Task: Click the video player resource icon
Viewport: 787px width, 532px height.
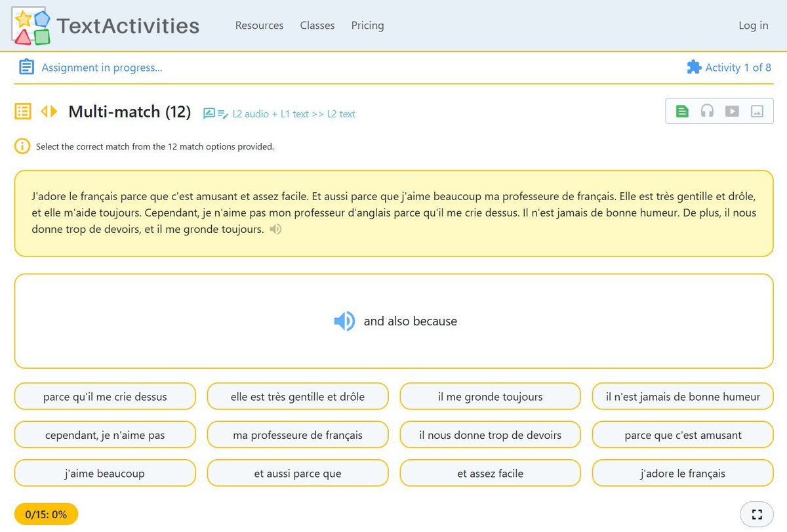Action: [733, 111]
